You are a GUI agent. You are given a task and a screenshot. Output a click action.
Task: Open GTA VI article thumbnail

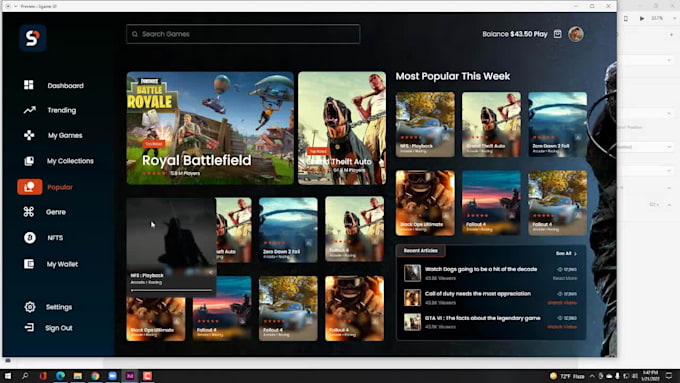412,322
